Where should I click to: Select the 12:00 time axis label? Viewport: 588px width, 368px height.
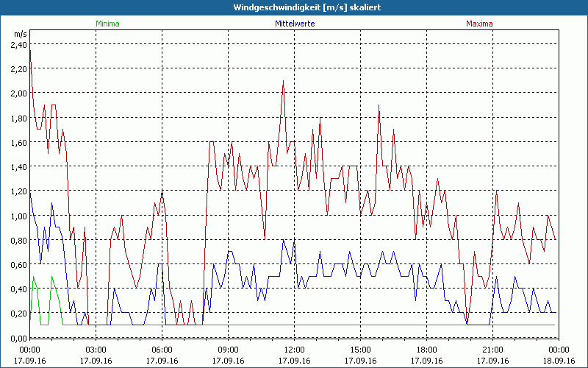[294, 350]
